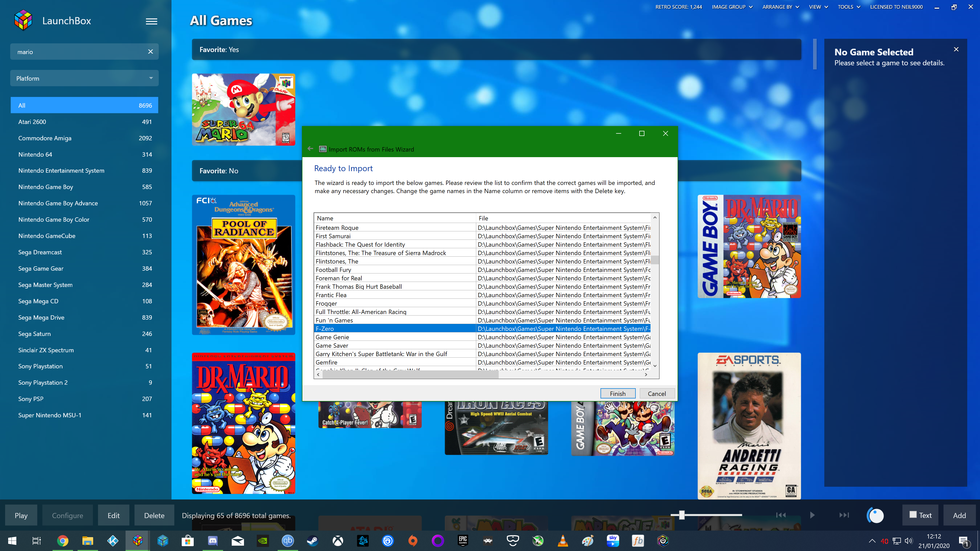The height and width of the screenshot is (551, 980).
Task: Launch VLC from the taskbar
Action: (x=563, y=541)
